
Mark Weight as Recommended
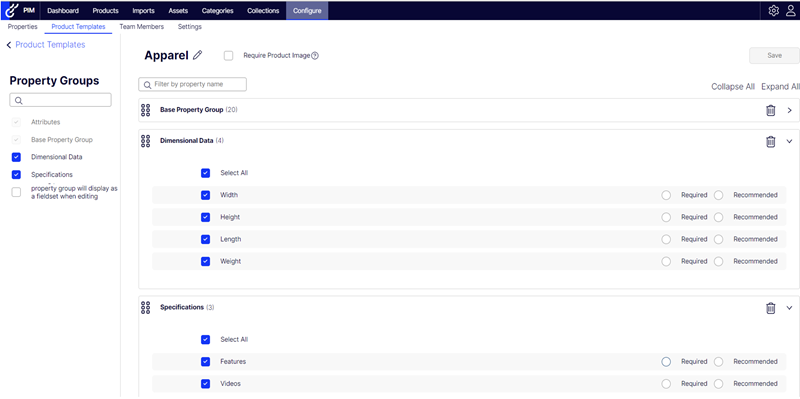(x=718, y=261)
